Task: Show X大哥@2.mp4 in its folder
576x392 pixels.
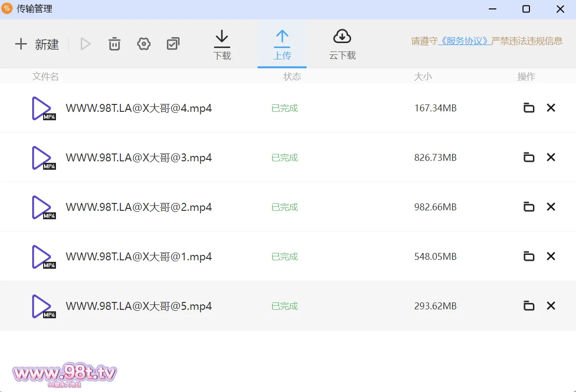Action: coord(529,207)
